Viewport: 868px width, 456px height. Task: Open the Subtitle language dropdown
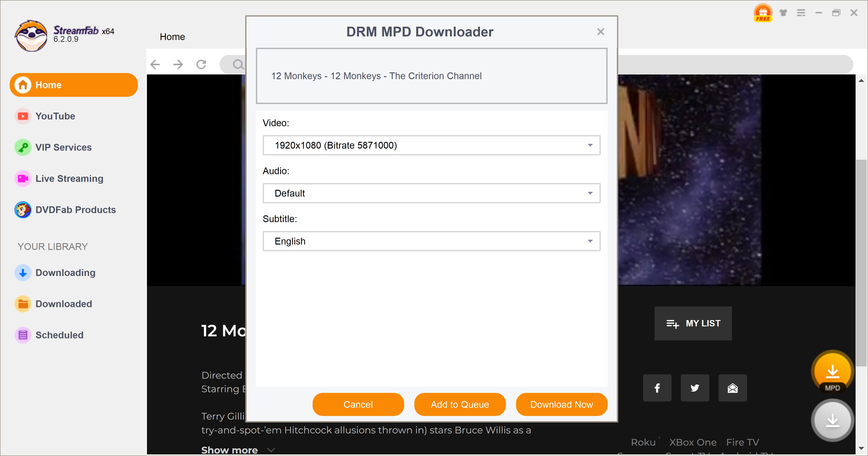(x=431, y=241)
